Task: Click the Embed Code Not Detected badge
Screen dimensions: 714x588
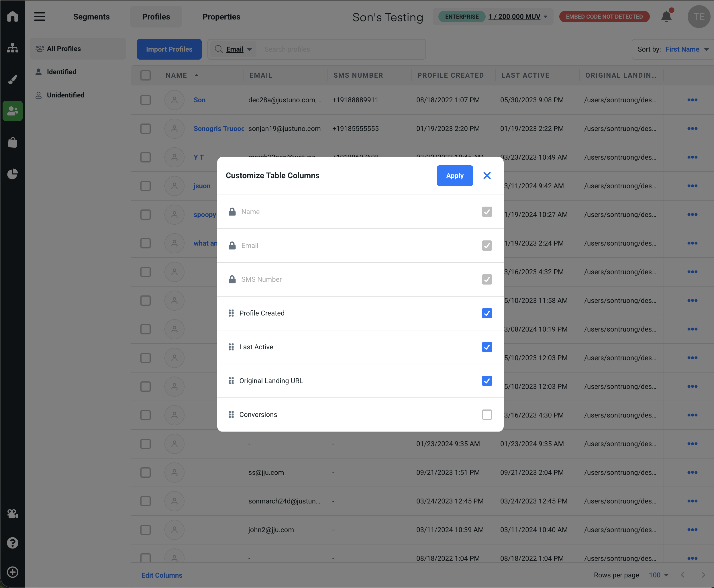Action: tap(604, 17)
